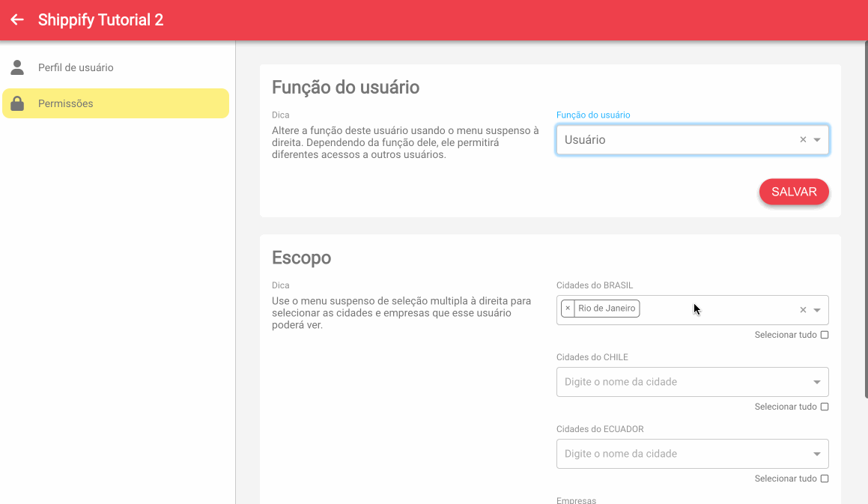Expand the Função do usuário dropdown arrow
The height and width of the screenshot is (504, 868).
click(817, 139)
